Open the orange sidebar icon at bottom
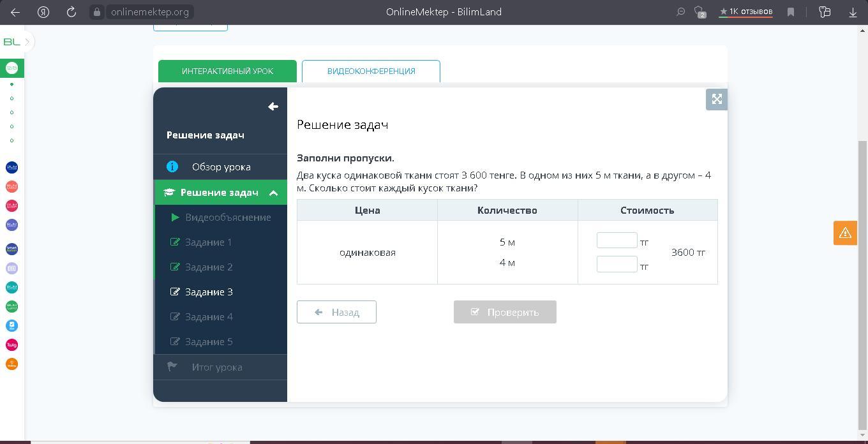Image resolution: width=868 pixels, height=444 pixels. [x=11, y=364]
